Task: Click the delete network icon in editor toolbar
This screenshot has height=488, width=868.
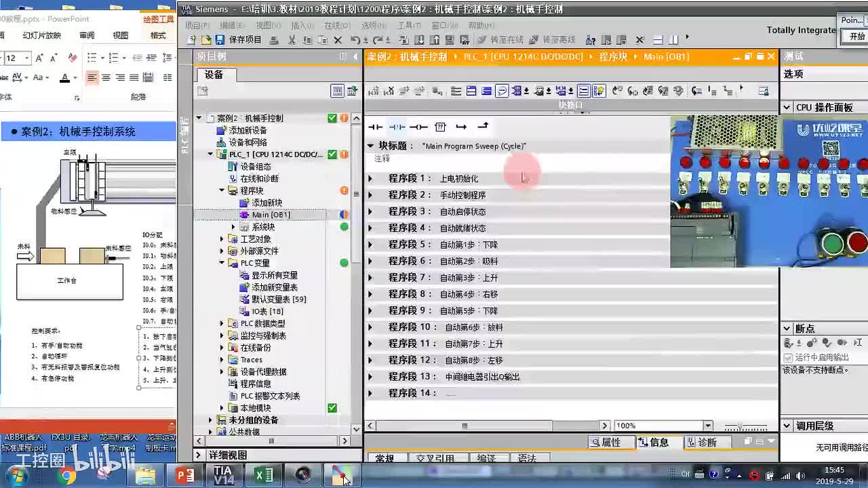Action: (x=389, y=91)
